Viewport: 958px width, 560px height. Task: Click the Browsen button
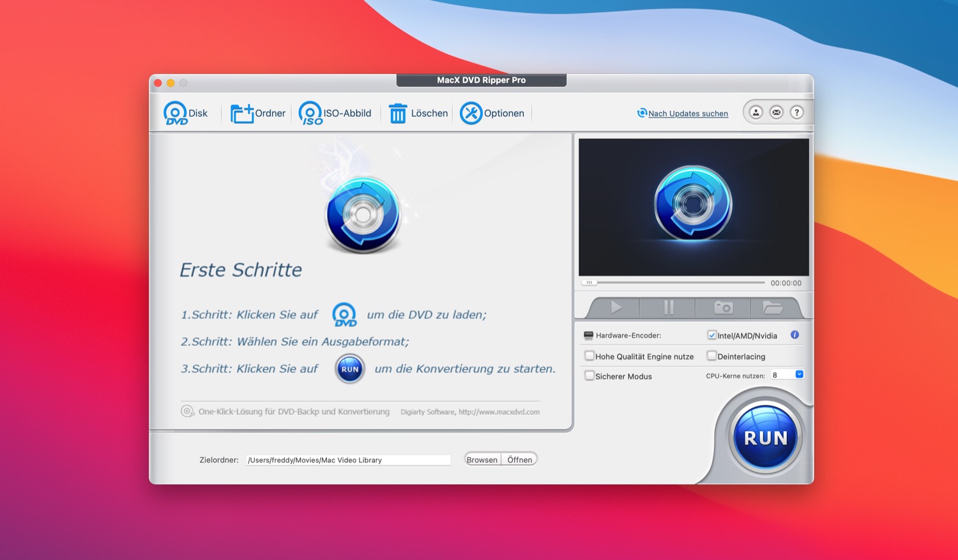point(482,460)
